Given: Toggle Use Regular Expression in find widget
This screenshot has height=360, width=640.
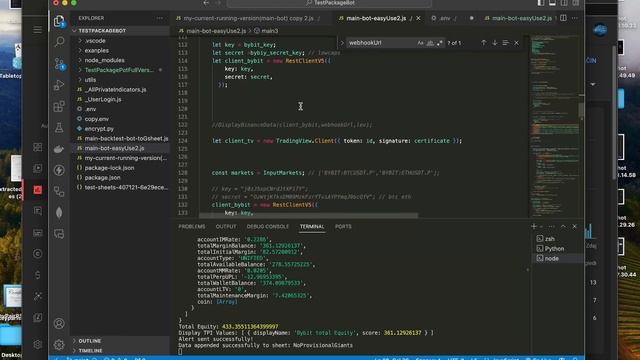Looking at the screenshot, I should pyautogui.click(x=440, y=43).
